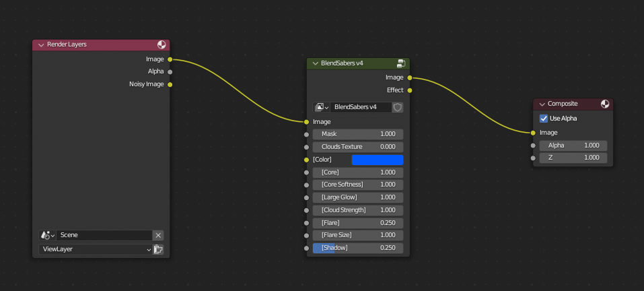Click the Noisy Image output socket

coord(170,85)
